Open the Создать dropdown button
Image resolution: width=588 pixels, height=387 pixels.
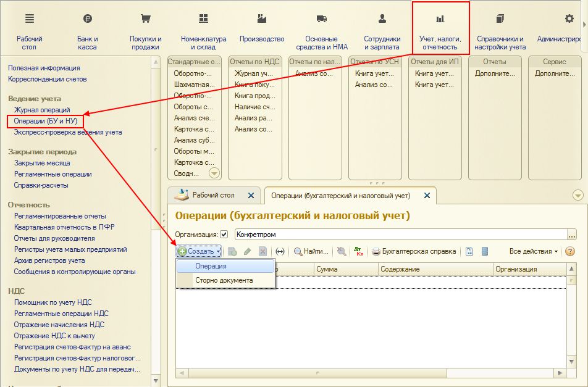click(199, 251)
